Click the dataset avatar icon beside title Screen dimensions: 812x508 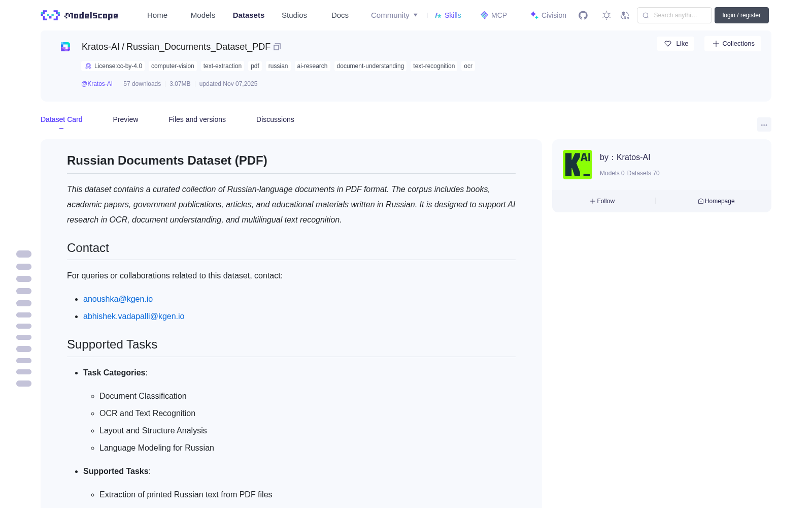(x=65, y=47)
